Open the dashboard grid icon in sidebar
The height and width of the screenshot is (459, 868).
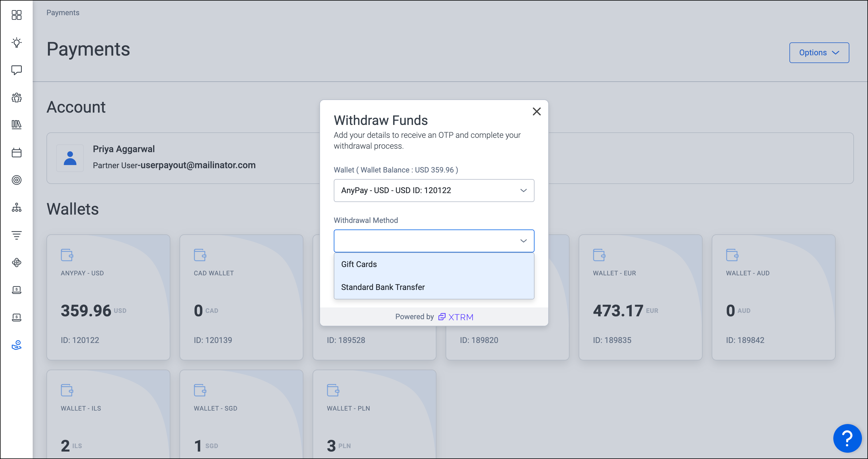coord(17,15)
